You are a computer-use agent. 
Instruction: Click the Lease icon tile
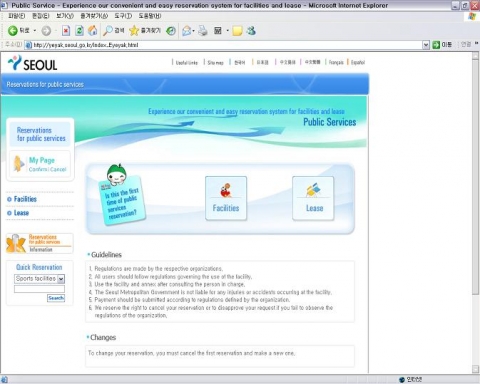click(313, 198)
